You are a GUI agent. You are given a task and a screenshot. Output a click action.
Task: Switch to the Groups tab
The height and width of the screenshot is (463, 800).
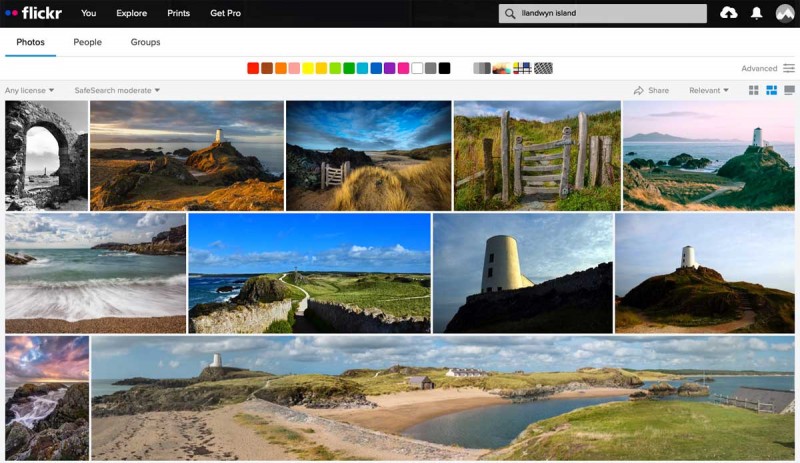click(145, 42)
